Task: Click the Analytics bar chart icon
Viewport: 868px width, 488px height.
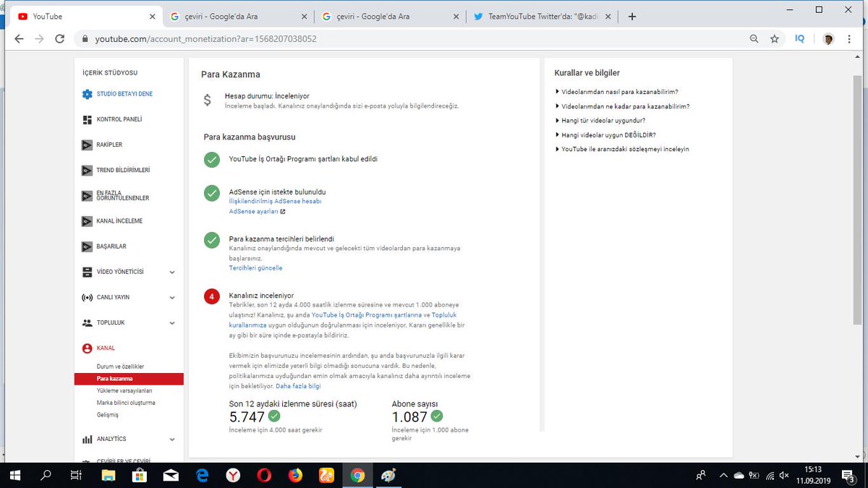Action: [87, 439]
